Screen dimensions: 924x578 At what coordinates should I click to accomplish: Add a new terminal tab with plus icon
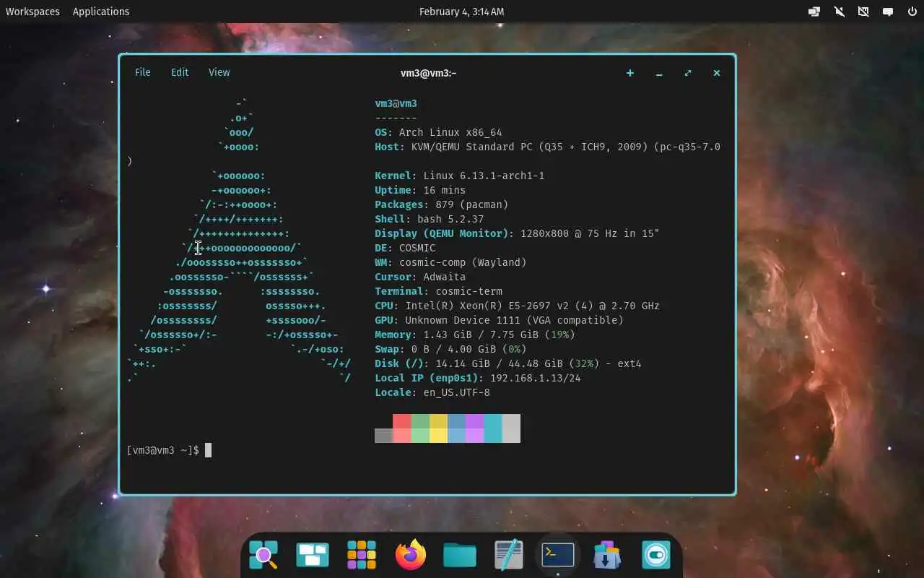tap(630, 73)
